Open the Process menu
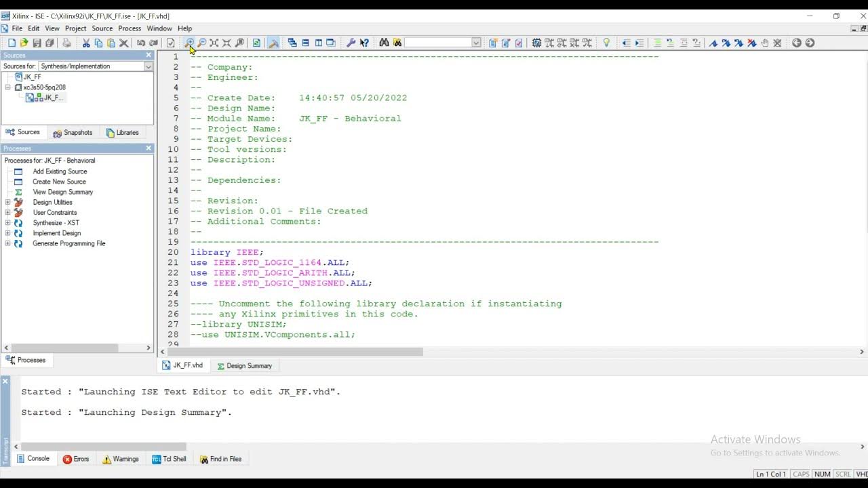 130,28
